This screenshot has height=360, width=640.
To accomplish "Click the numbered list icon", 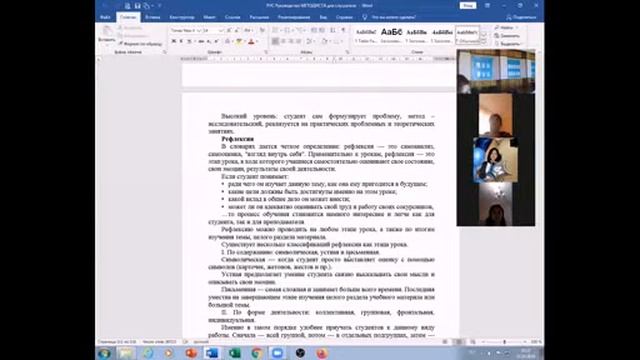I will tap(288, 31).
